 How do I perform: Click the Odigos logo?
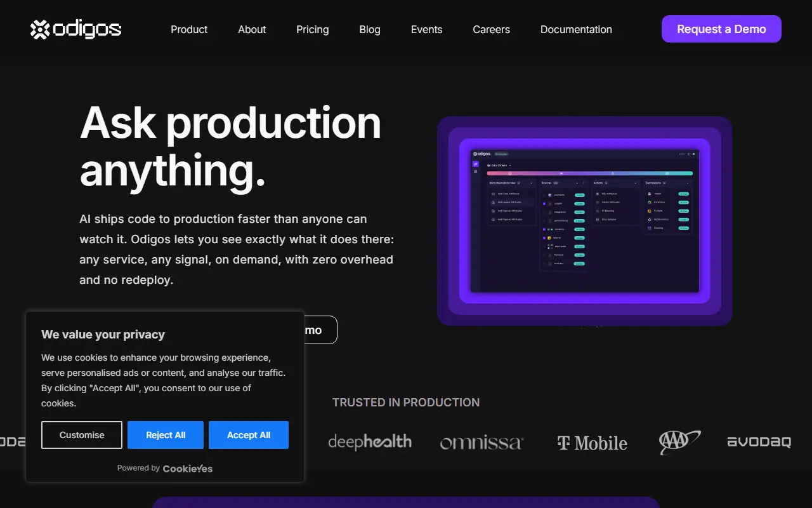click(x=75, y=29)
